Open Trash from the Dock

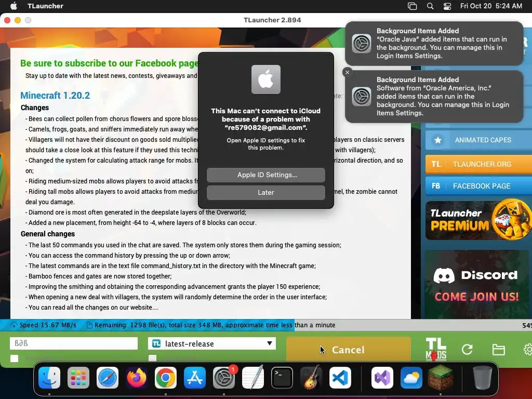[x=482, y=378]
